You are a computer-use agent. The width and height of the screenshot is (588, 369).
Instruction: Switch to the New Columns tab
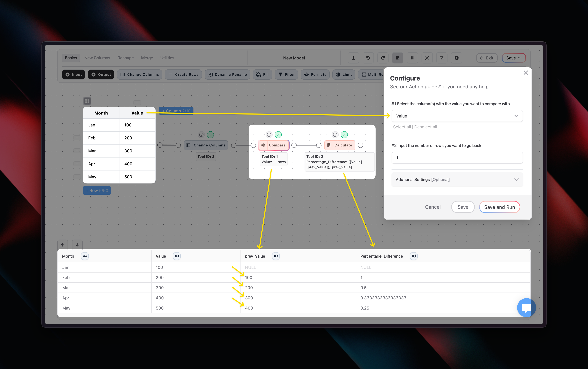tap(97, 58)
